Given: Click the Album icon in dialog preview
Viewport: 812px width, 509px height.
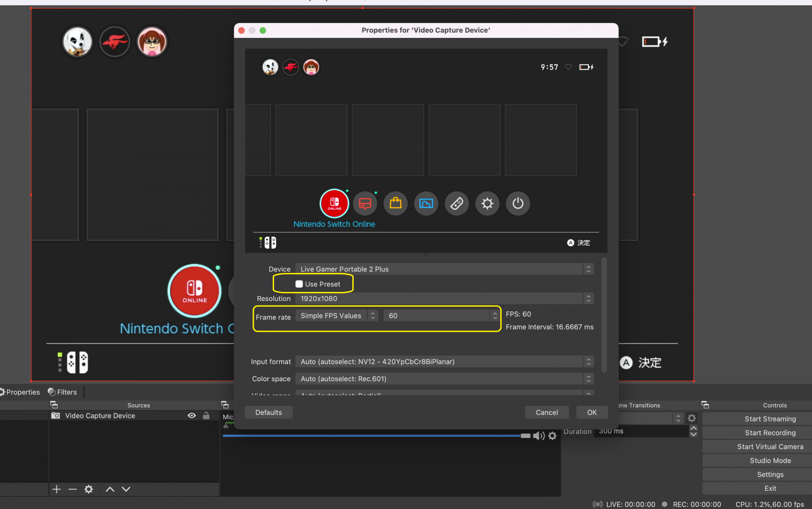Looking at the screenshot, I should 426,204.
